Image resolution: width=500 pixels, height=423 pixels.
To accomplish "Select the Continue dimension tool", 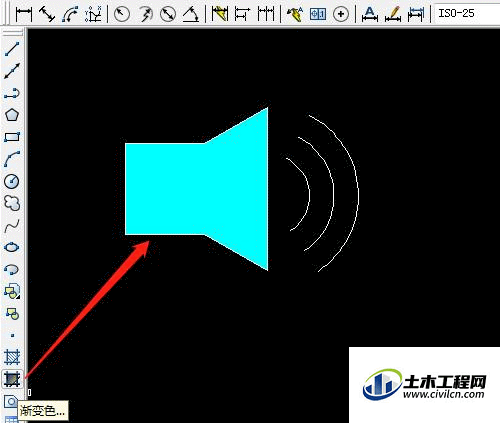I will point(266,14).
